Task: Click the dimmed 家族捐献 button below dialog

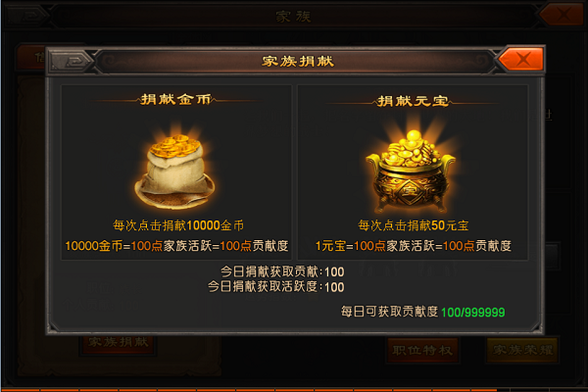Action: click(x=119, y=342)
